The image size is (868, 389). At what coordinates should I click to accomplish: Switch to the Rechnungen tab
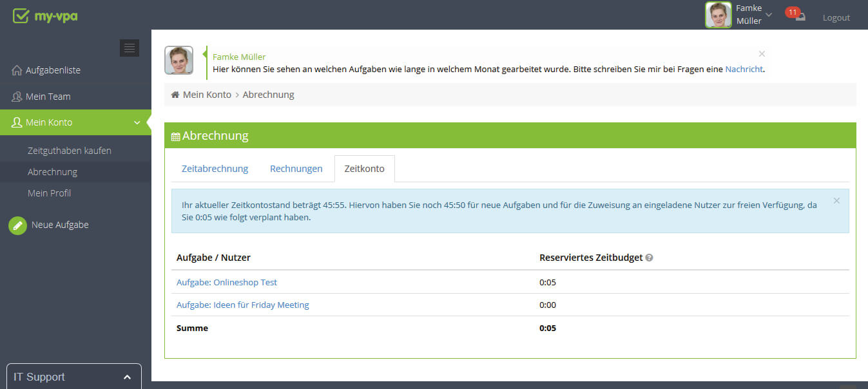point(296,169)
